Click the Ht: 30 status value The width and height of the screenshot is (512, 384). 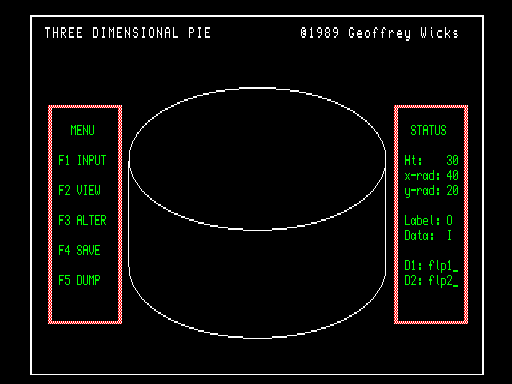tap(431, 160)
